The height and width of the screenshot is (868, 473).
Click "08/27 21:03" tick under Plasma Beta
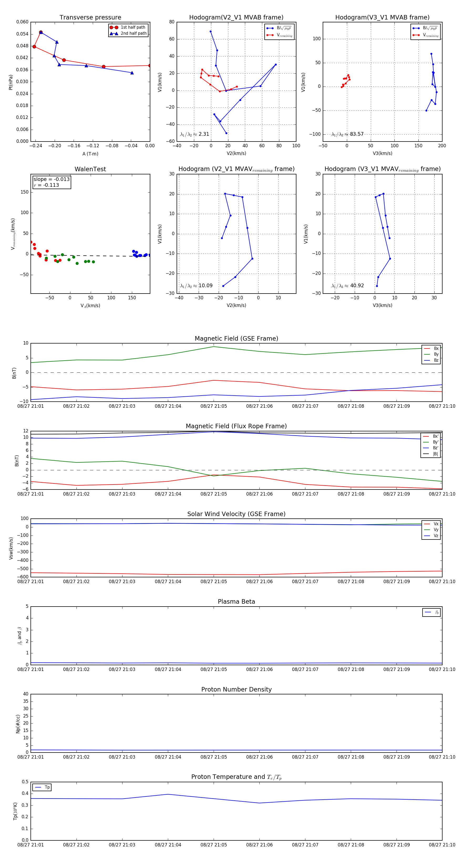click(x=122, y=669)
